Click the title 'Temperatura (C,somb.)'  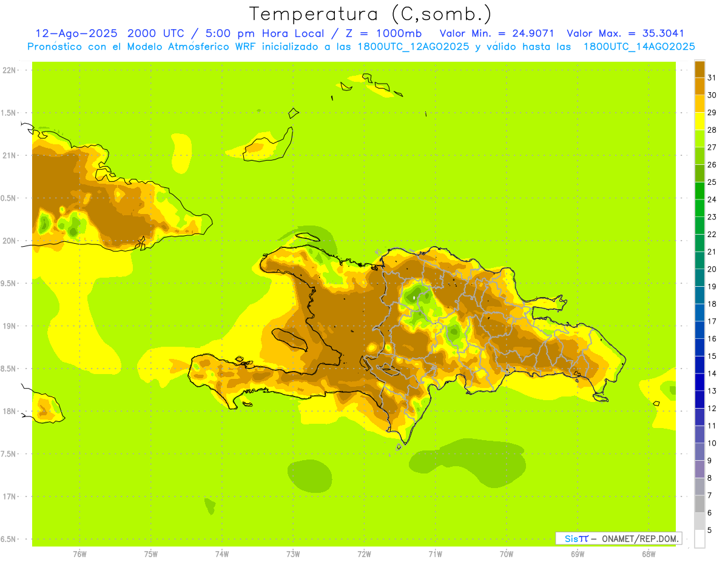coord(371,14)
